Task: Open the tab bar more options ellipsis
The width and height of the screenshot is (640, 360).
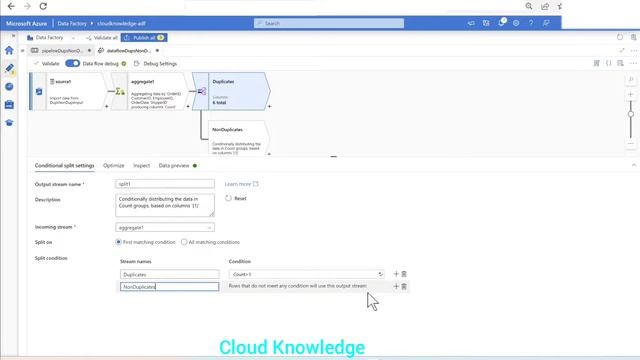Action: [x=633, y=51]
